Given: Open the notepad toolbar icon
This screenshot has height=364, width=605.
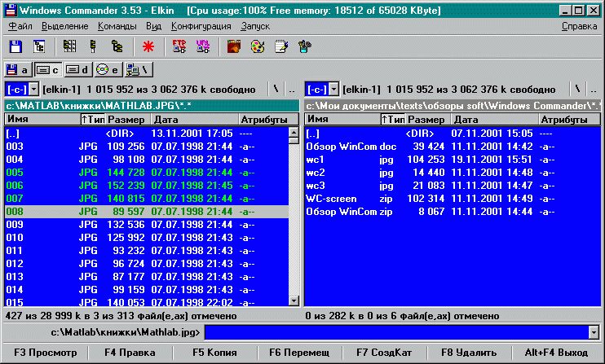Looking at the screenshot, I should [x=281, y=46].
